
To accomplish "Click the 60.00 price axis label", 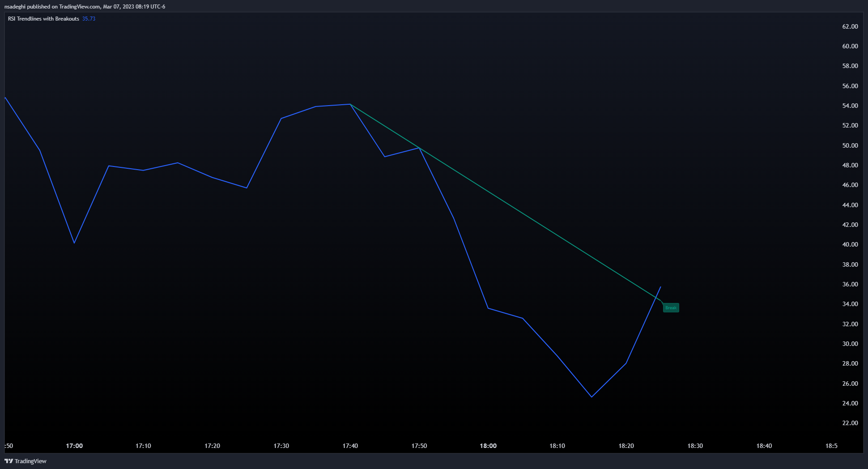I will (x=850, y=46).
